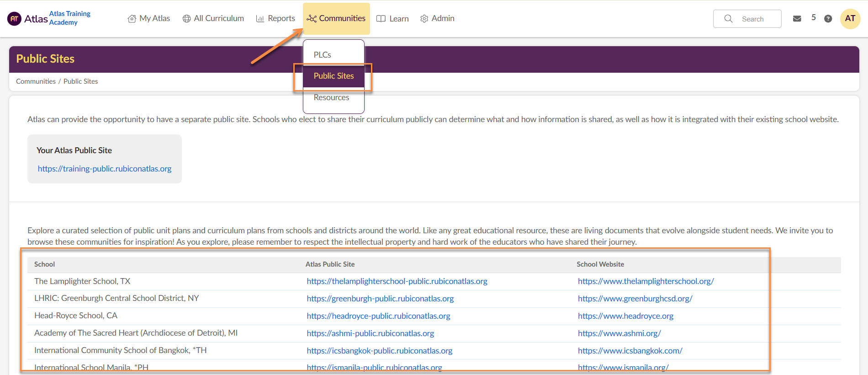Open the www.thelamplighterschool.org website link
This screenshot has width=868, height=375.
point(646,281)
